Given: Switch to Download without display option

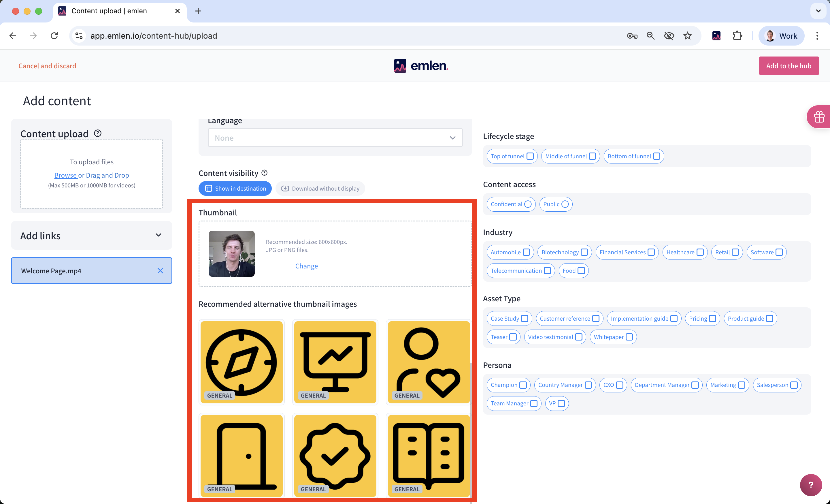Looking at the screenshot, I should (x=320, y=189).
